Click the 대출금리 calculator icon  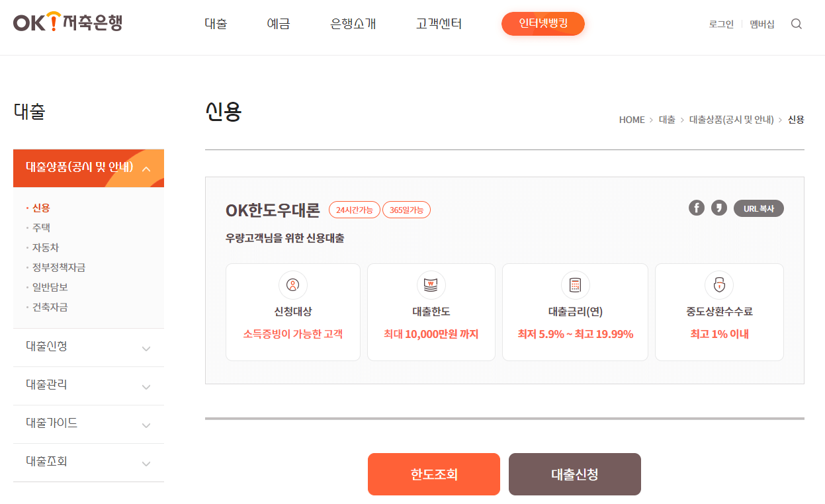[x=575, y=285]
